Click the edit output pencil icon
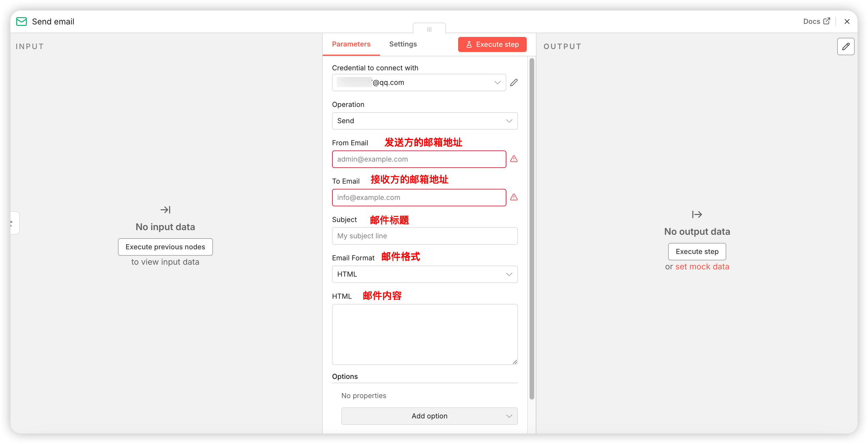Image resolution: width=868 pixels, height=444 pixels. 845,46
